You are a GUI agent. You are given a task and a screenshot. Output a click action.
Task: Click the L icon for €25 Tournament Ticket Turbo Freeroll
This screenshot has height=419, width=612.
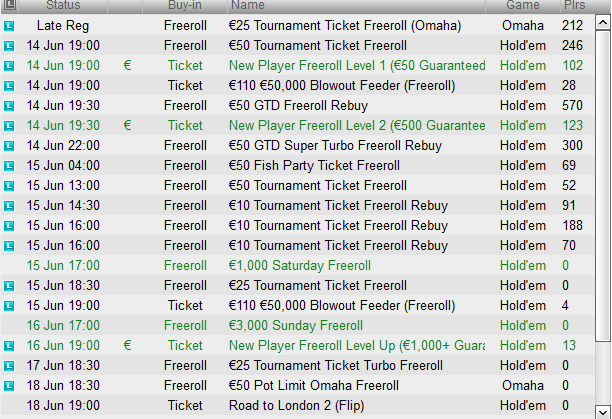click(x=9, y=366)
